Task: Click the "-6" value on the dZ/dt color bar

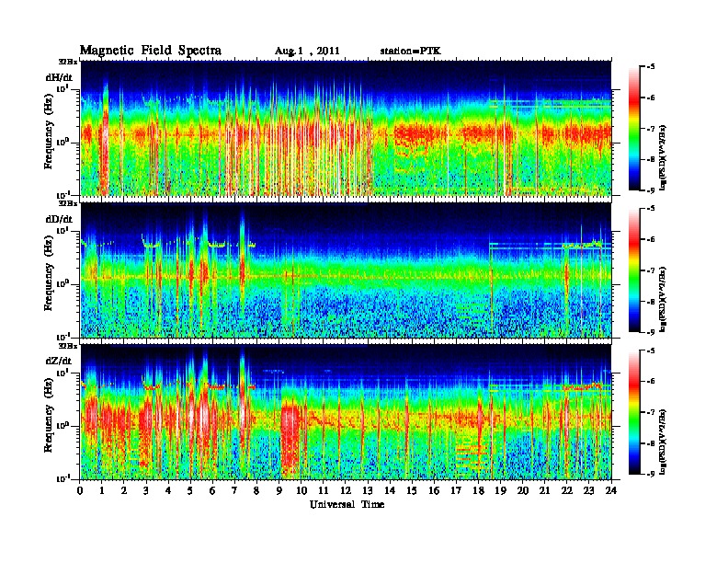Action: (651, 381)
